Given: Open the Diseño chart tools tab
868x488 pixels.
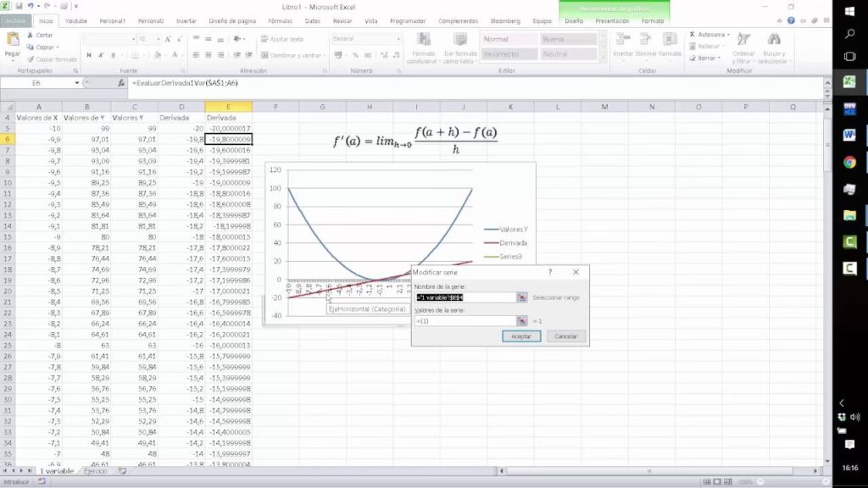Looking at the screenshot, I should click(x=574, y=20).
